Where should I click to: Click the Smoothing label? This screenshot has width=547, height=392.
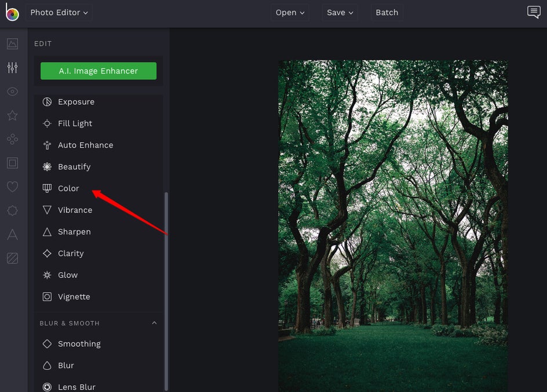[79, 344]
